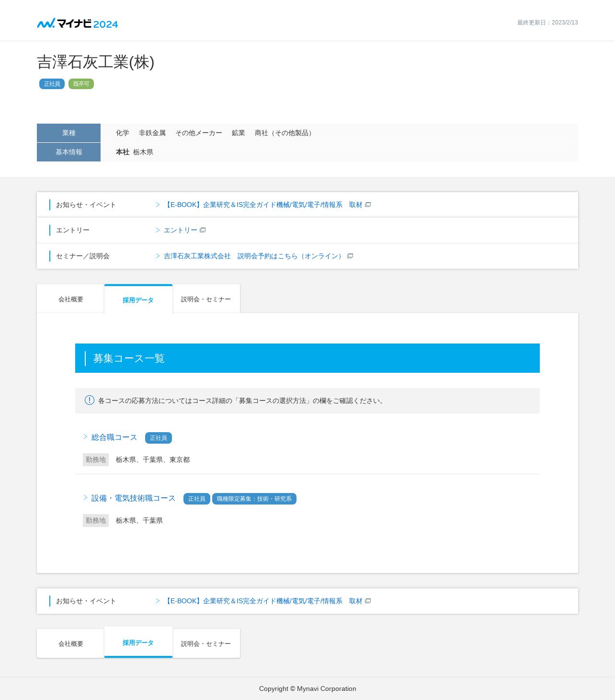Screen dimensions: 615x700
Task: Open the bottom 会社概要 tab
Action: 70,643
